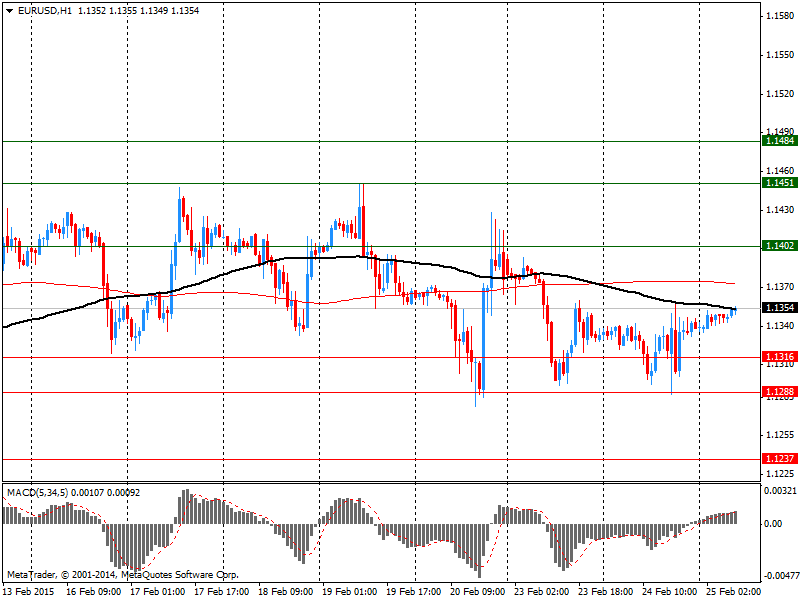Select the 24 Feb 10:00 time label

[x=670, y=592]
